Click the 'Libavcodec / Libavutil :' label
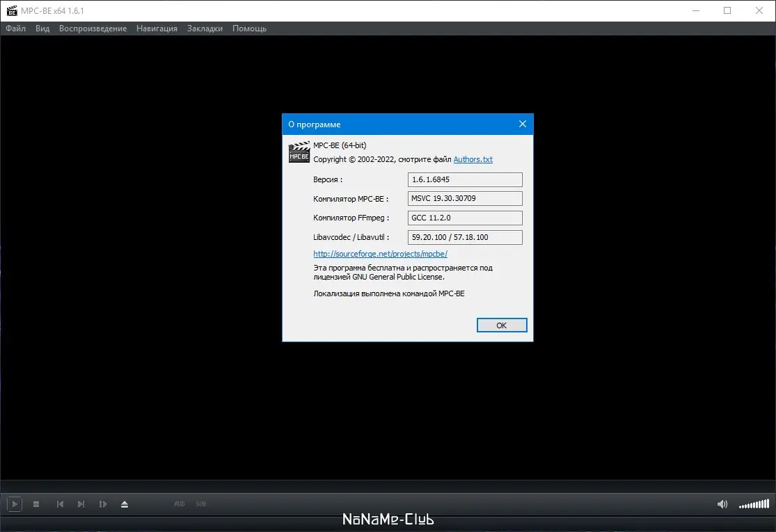776x532 pixels. coord(351,237)
